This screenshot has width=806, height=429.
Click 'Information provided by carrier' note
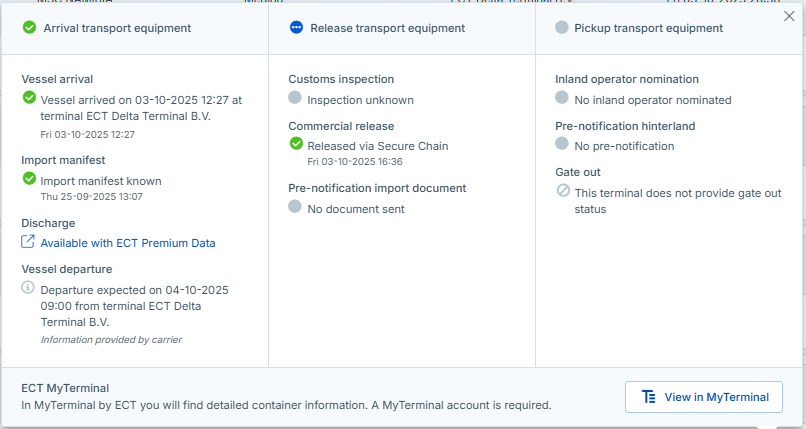click(x=111, y=340)
